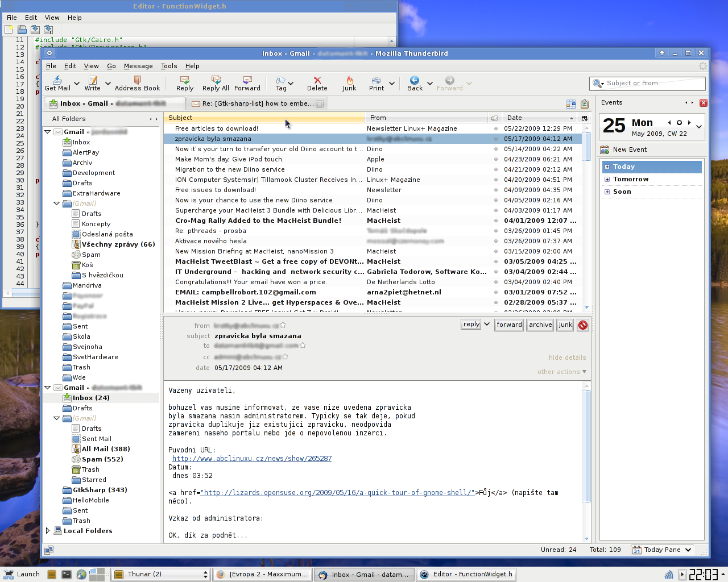Close the Events pane with red X
The image size is (728, 582).
point(704,103)
